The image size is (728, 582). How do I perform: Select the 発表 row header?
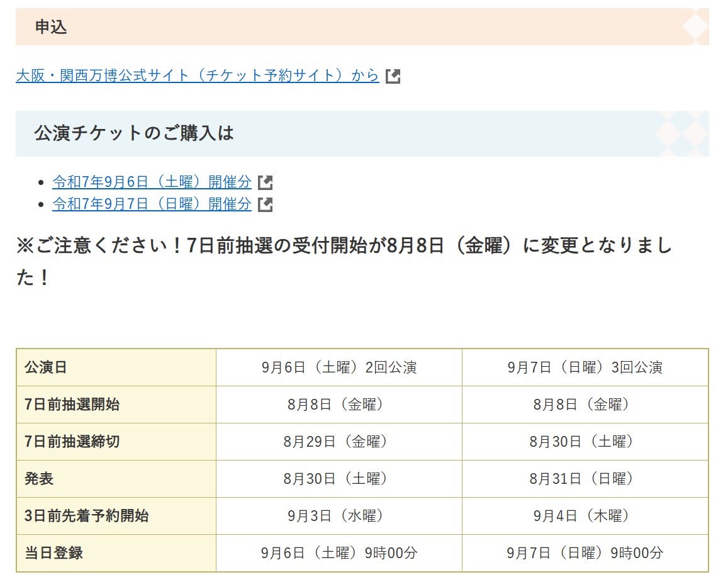116,479
